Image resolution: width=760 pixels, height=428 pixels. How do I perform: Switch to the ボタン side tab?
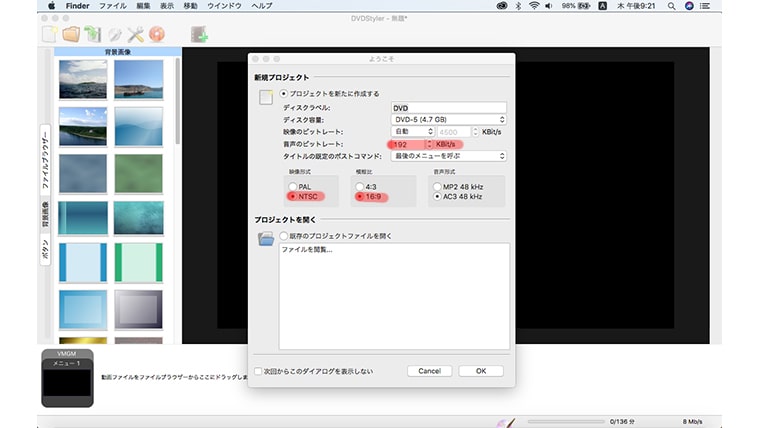[45, 249]
